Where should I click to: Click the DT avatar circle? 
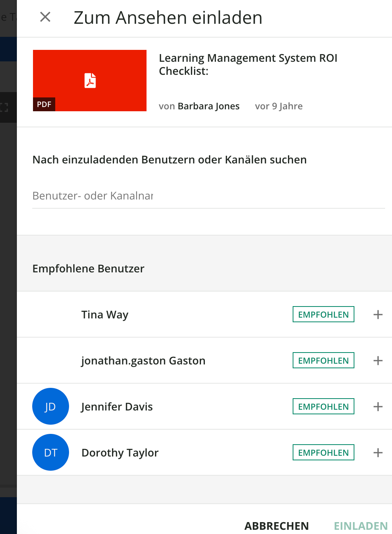coord(51,452)
